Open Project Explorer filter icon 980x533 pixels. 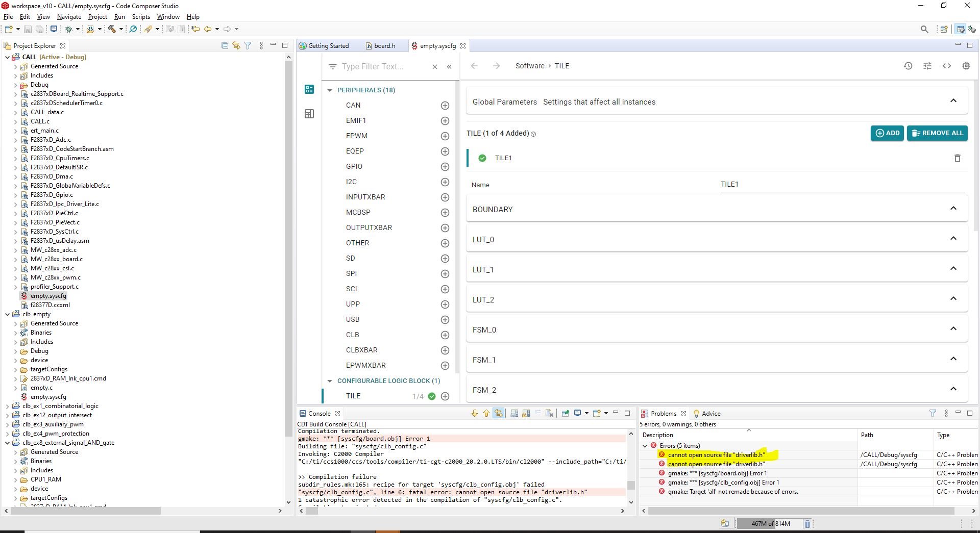pos(248,45)
